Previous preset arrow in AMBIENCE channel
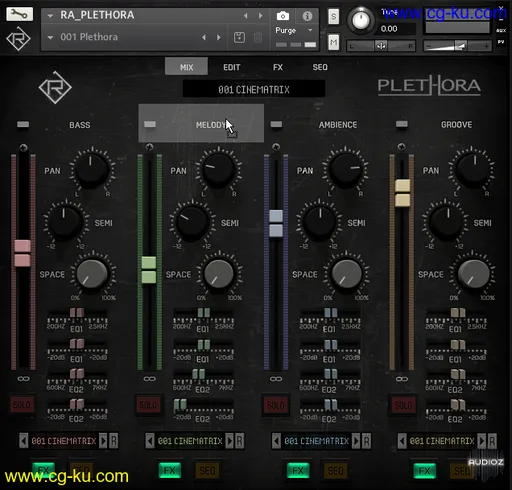 click(x=276, y=441)
